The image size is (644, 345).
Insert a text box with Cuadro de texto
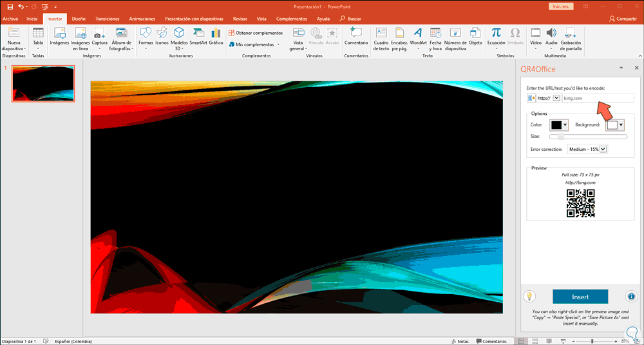coord(382,36)
